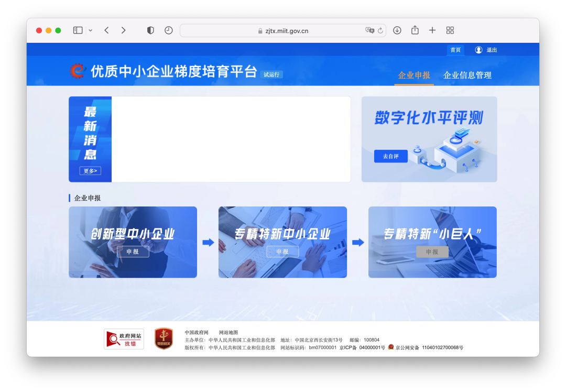Viewport: 566px width, 392px height.
Task: Click 申报 on the 创新型中小企业 card
Action: coord(133,252)
